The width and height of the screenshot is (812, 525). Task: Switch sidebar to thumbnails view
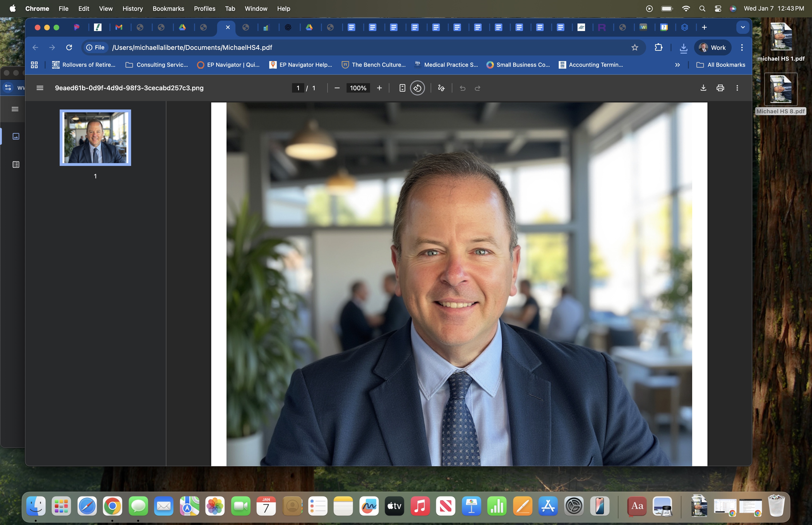16,136
